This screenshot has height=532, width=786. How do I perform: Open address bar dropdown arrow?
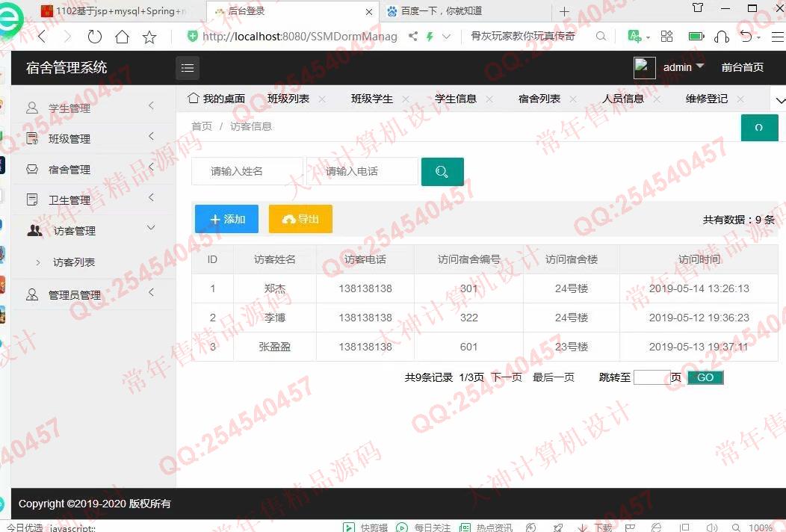coord(446,36)
